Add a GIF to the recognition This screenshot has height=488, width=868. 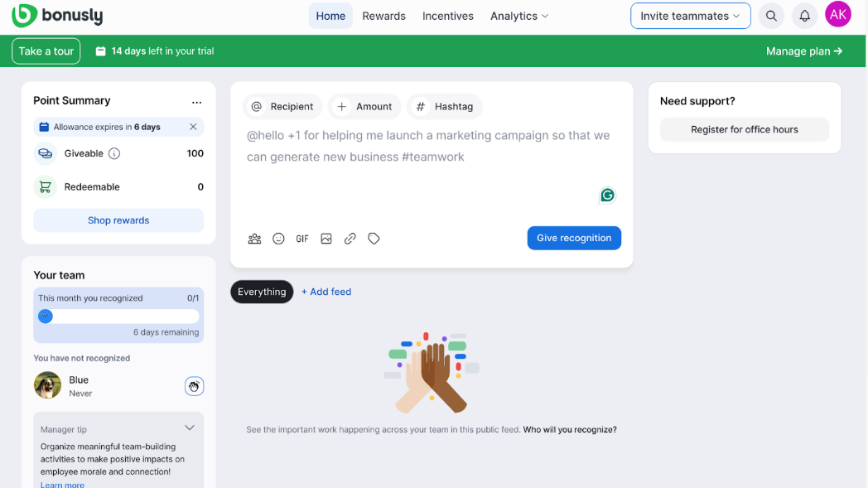[302, 239]
